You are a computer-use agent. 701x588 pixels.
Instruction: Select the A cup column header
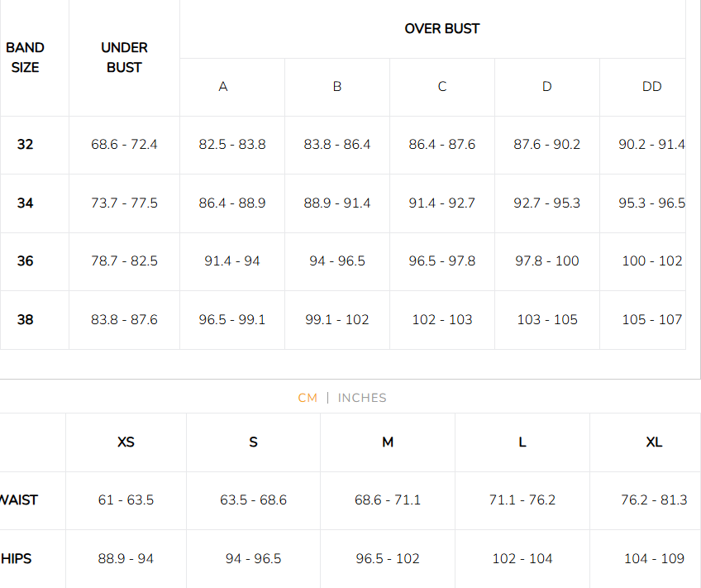tap(223, 87)
